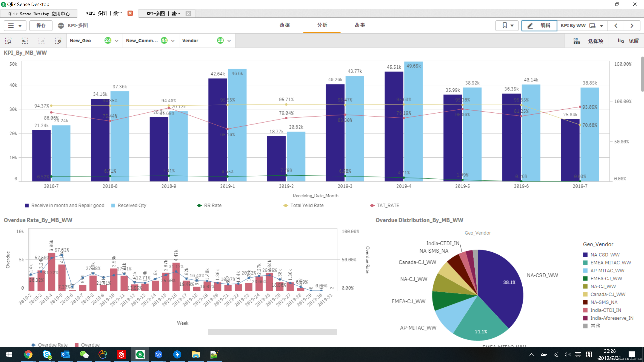Open the KPI By WW sheet selector

click(x=582, y=25)
